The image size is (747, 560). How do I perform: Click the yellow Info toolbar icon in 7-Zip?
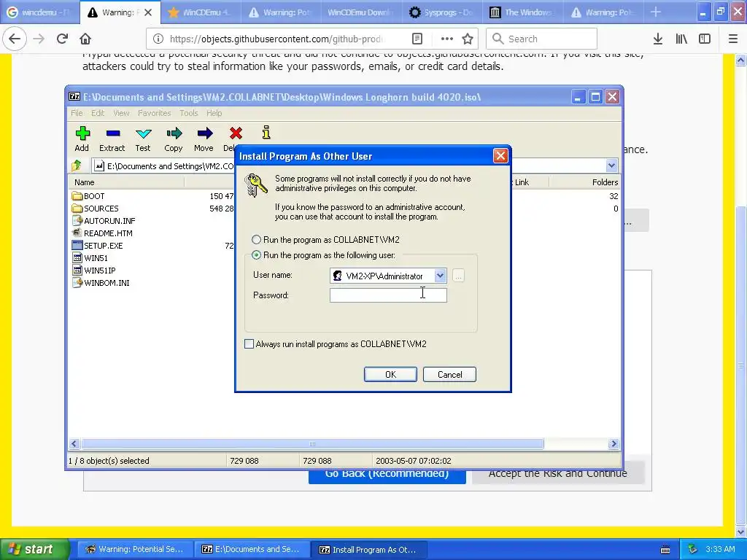tap(266, 133)
